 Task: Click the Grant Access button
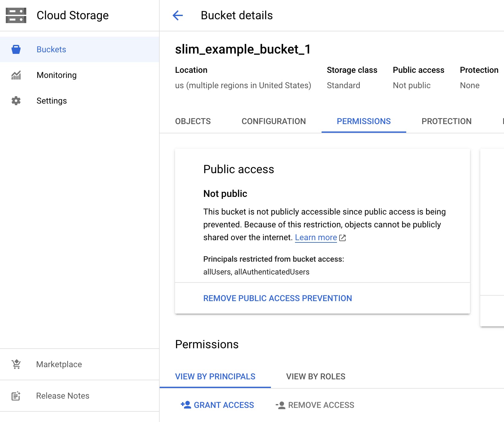(x=217, y=405)
